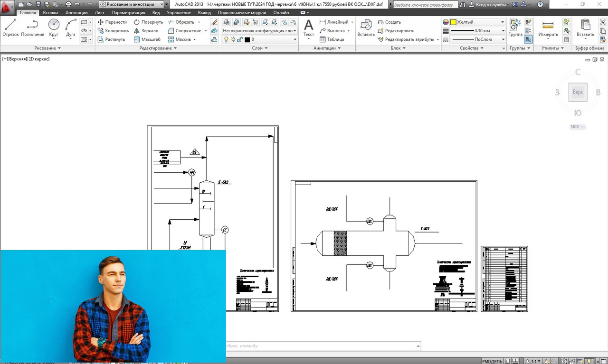Switch to the Вид ribbon tab
608x364 pixels.
[x=156, y=13]
